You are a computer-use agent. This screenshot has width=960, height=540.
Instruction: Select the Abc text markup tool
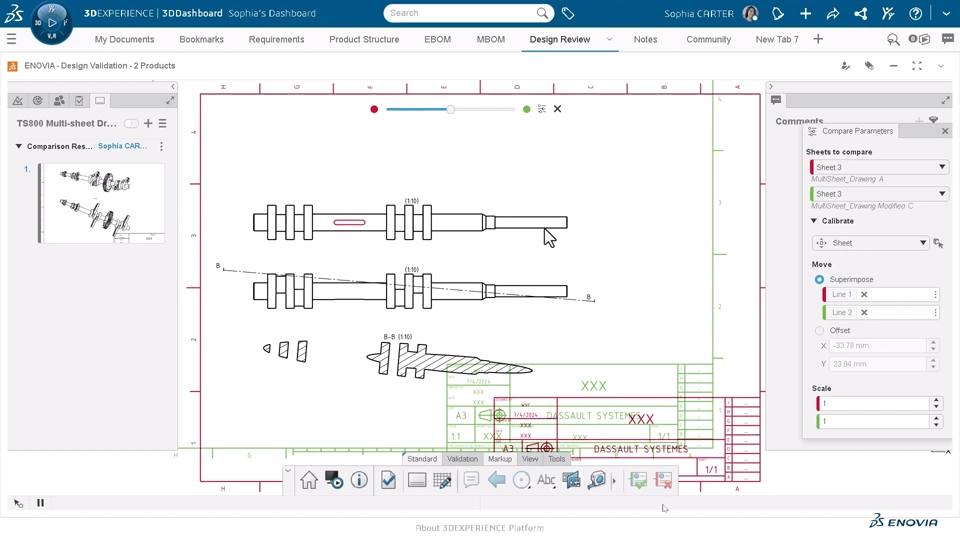546,480
